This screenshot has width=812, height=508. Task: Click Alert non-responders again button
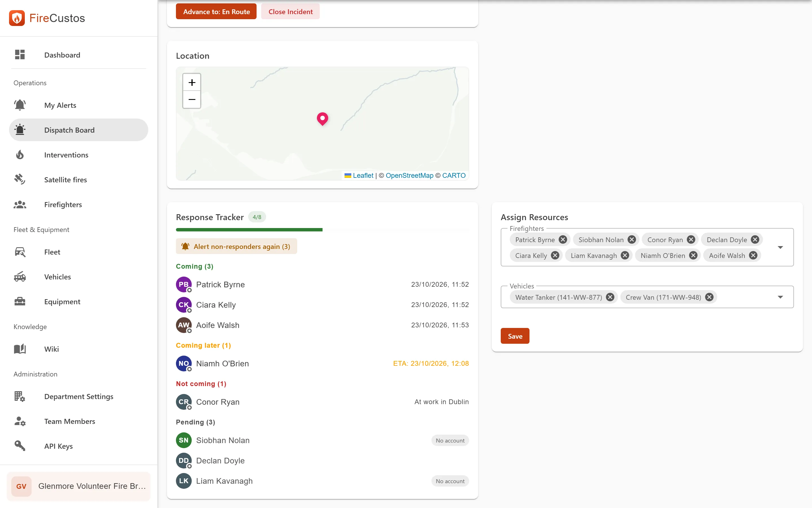[236, 246]
